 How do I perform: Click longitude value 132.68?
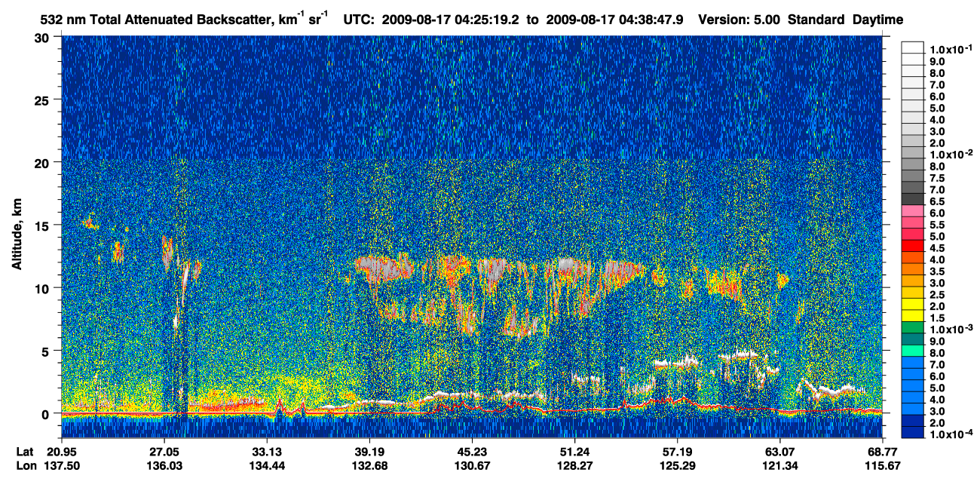click(369, 466)
